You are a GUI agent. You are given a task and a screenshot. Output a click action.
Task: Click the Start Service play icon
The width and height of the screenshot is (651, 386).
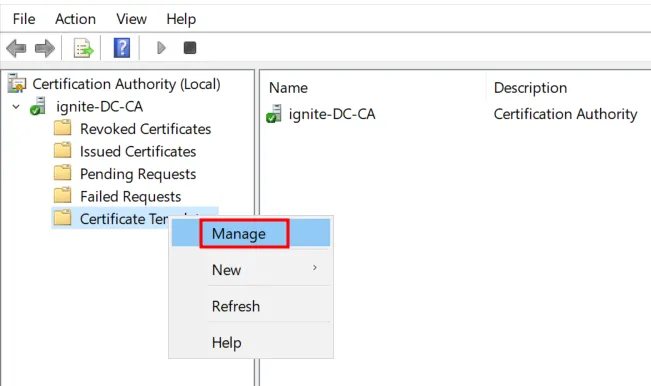click(x=161, y=48)
